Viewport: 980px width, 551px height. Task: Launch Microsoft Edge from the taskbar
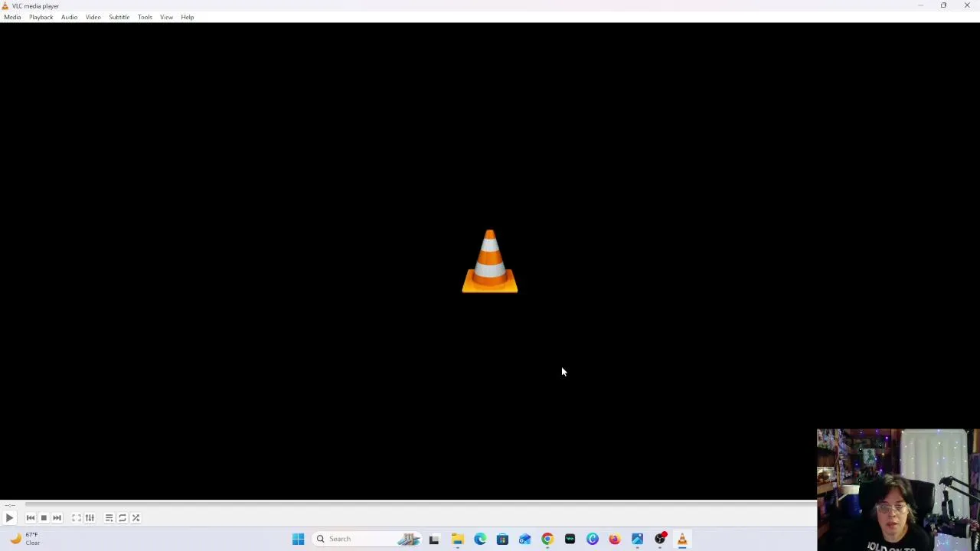coord(480,539)
